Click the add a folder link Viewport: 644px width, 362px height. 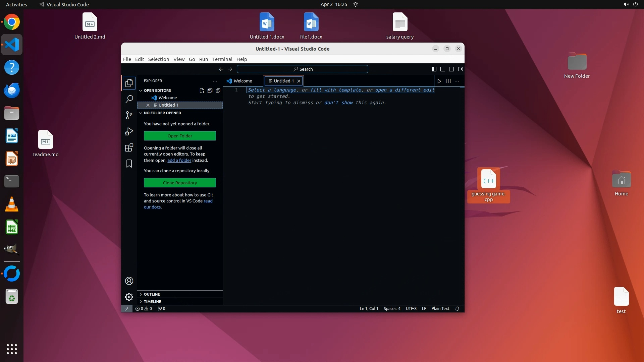pyautogui.click(x=179, y=161)
